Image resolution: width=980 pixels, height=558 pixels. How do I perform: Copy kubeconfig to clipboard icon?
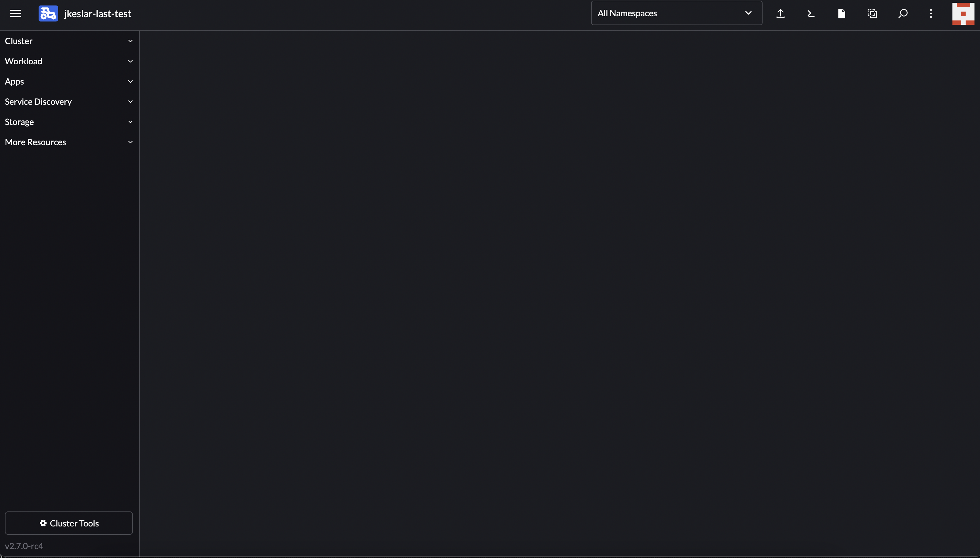(x=872, y=13)
